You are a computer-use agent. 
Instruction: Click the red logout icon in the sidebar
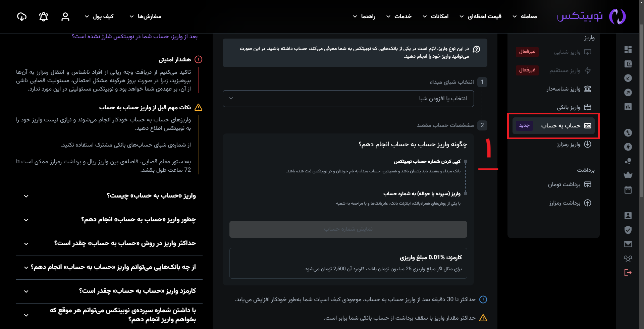tap(628, 272)
